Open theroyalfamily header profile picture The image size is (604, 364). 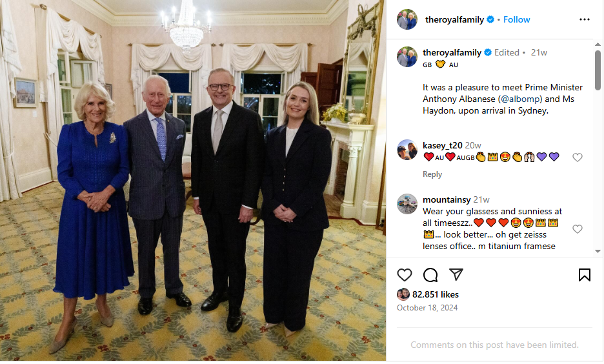(x=407, y=19)
